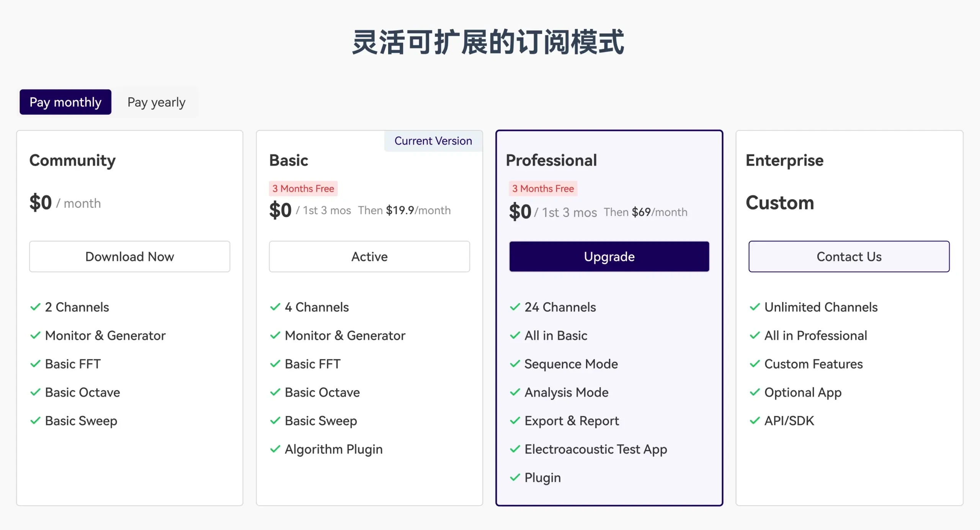This screenshot has width=980, height=530.
Task: Click the Community plan title
Action: [72, 160]
